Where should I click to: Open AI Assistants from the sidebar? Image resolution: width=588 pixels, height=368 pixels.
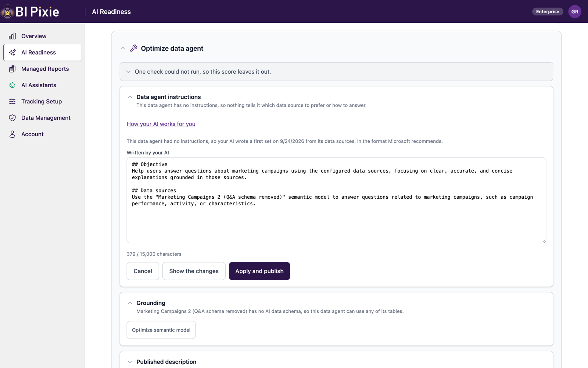pyautogui.click(x=43, y=85)
